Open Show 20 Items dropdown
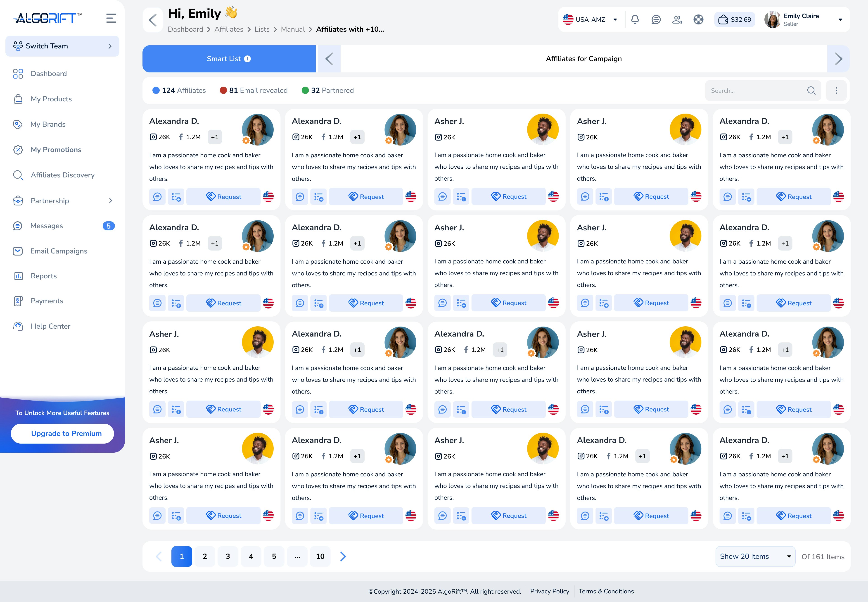Screen dimensions: 868x602 point(755,556)
